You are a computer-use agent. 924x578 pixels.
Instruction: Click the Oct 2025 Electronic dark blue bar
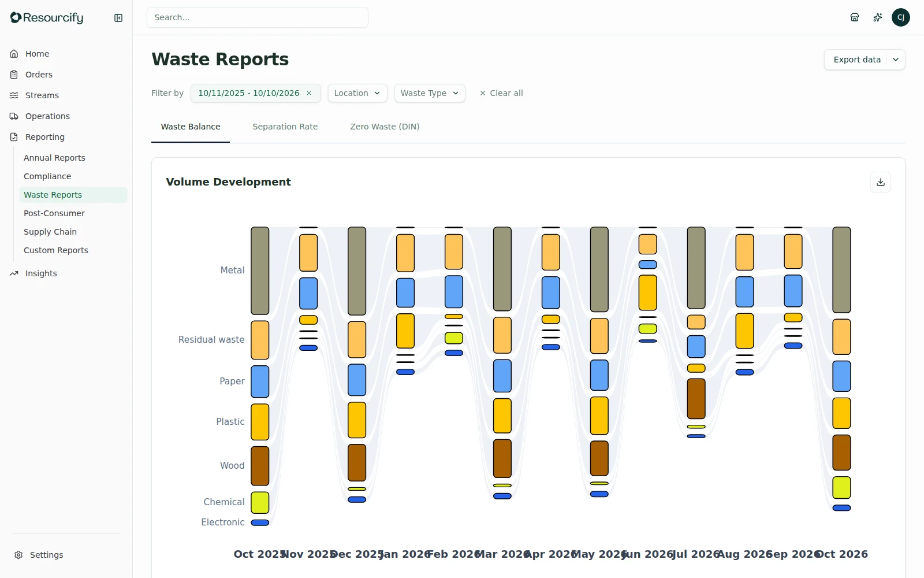point(260,523)
